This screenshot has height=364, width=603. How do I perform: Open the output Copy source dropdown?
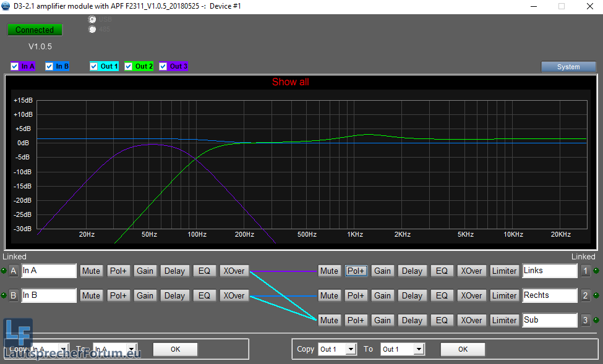[351, 349]
